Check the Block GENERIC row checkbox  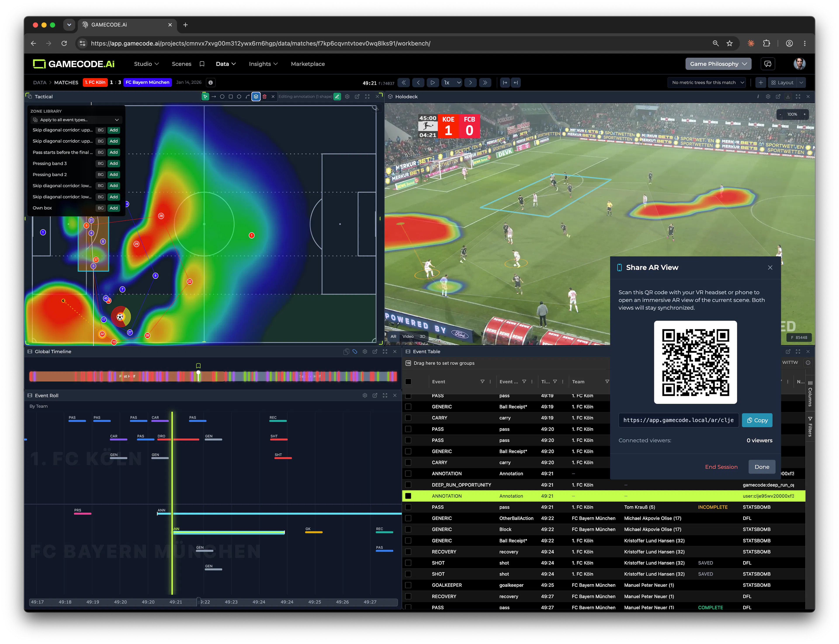pos(408,529)
